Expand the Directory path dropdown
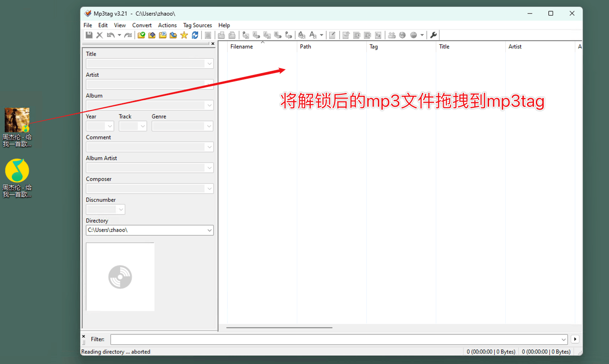This screenshot has height=364, width=609. pos(209,230)
